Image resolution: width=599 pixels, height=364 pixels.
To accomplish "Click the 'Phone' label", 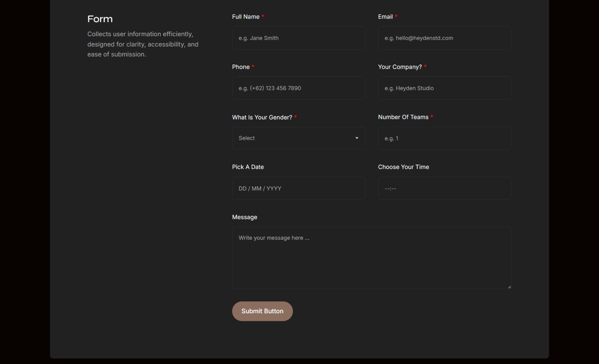I will 241,67.
